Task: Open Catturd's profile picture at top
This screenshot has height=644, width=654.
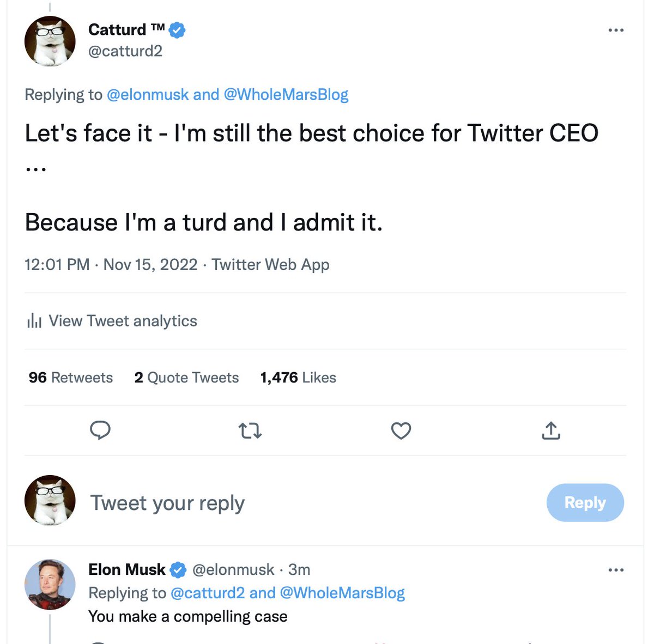Action: [50, 41]
